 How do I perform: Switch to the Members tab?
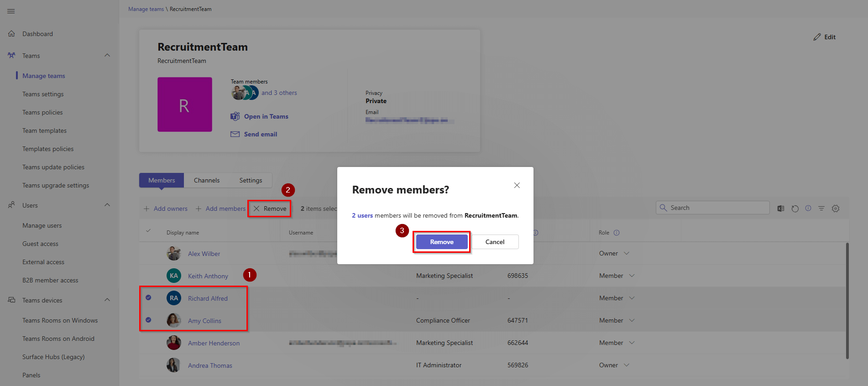(x=162, y=180)
